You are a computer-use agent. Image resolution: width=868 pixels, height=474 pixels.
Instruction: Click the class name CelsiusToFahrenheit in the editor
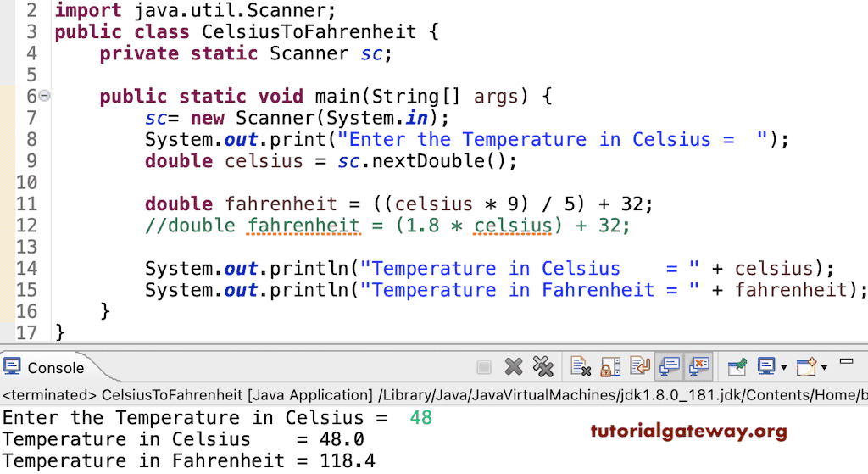[x=309, y=31]
